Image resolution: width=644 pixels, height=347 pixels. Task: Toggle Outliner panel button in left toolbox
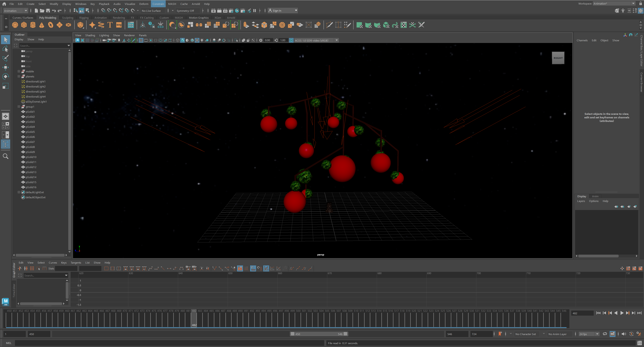[x=6, y=144]
